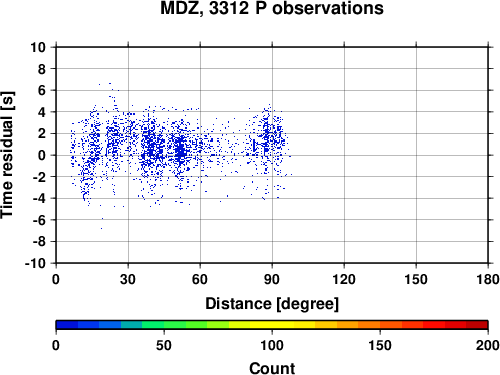The width and height of the screenshot is (500, 375).
Task: Click the title 'MDZ, 3312 P observations'
Action: (x=272, y=8)
